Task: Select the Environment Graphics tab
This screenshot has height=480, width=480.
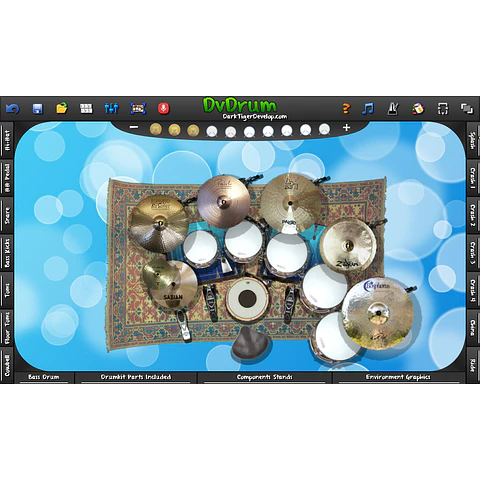Action: 398,377
